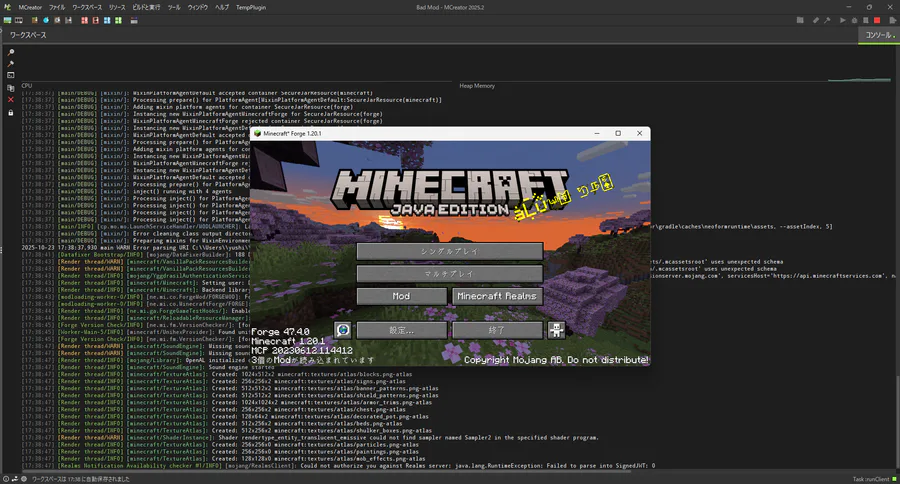Click the Mod button in Minecraft
This screenshot has height=484, width=900.
[402, 296]
